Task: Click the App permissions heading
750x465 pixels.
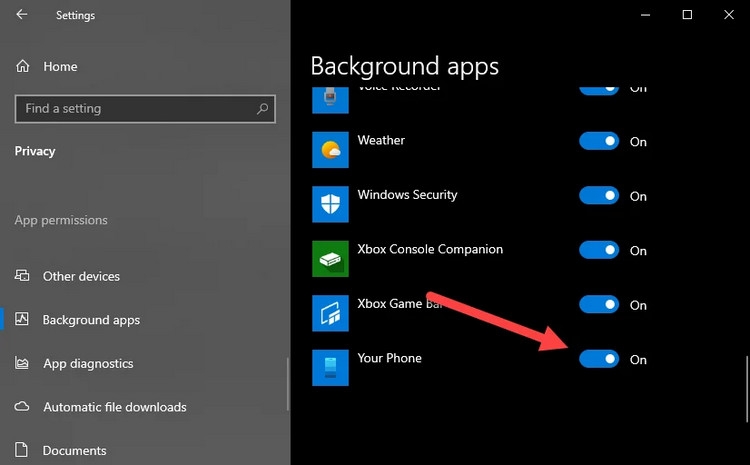Action: pyautogui.click(x=61, y=221)
